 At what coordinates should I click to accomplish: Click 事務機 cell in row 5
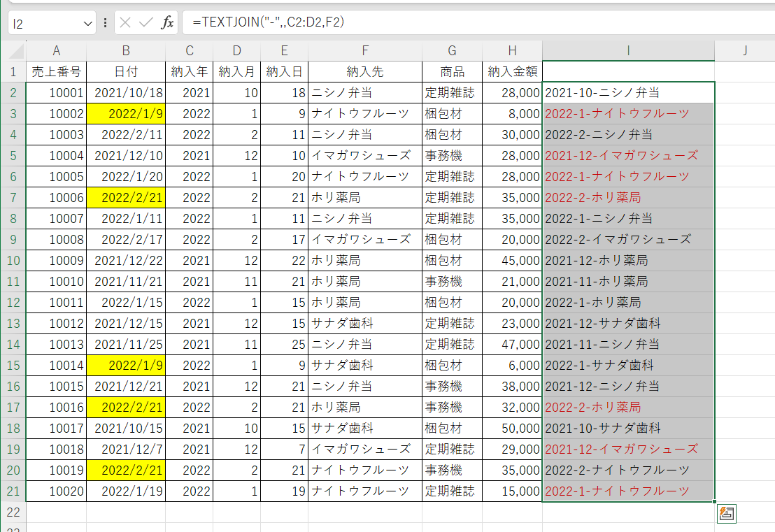pyautogui.click(x=453, y=156)
